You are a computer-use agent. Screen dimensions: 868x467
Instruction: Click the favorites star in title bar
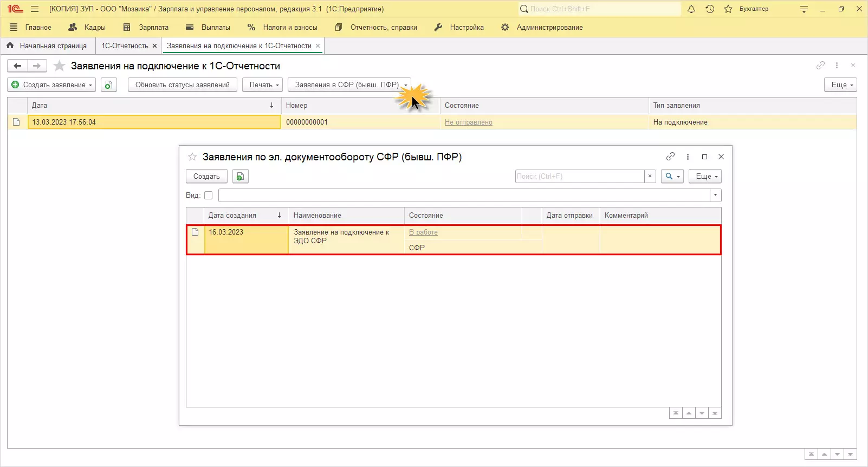click(728, 9)
